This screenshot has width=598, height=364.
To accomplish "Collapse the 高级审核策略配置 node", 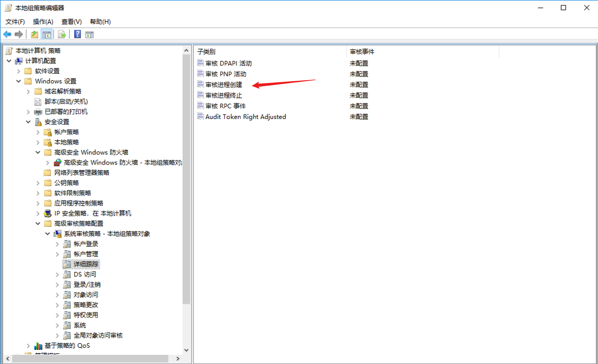I will pos(38,223).
